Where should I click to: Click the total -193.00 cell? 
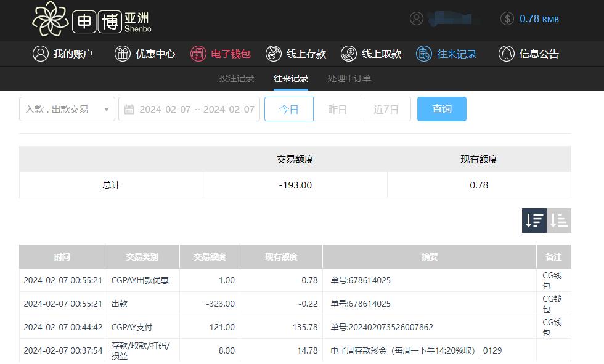pyautogui.click(x=295, y=185)
